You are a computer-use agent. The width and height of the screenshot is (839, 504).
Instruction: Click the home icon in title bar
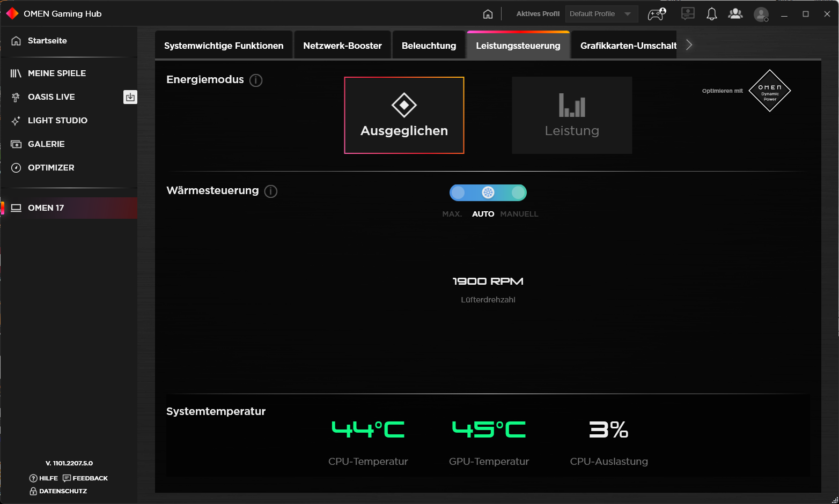click(488, 14)
